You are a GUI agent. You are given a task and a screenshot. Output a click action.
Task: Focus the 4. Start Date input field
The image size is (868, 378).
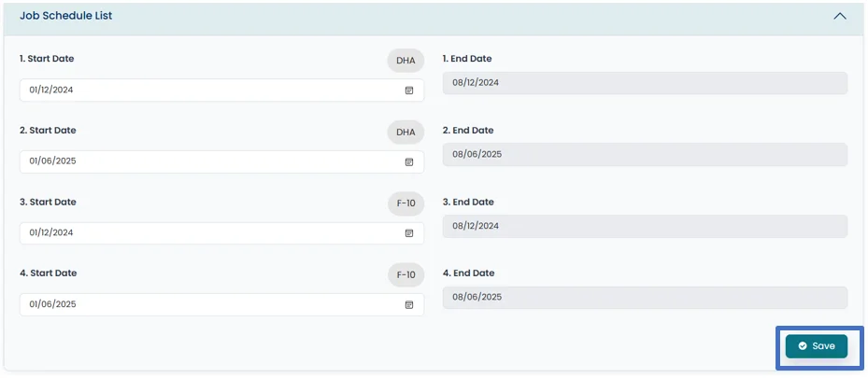tap(206, 305)
